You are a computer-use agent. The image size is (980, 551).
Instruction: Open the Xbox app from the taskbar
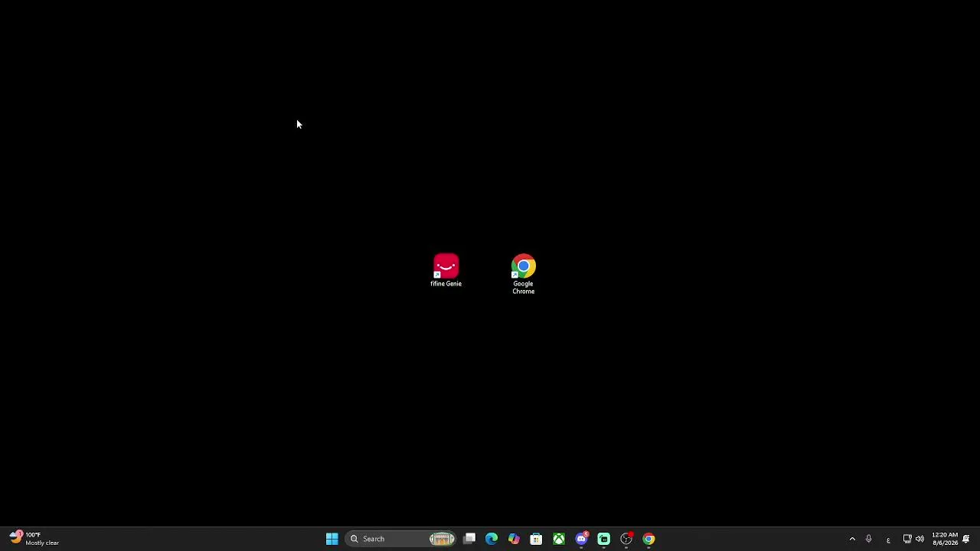click(x=559, y=539)
